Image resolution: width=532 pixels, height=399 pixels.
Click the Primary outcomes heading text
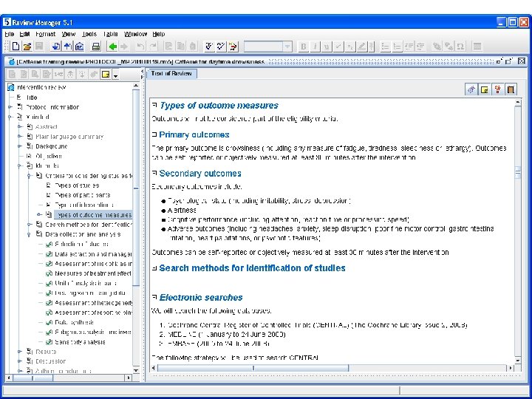[194, 134]
